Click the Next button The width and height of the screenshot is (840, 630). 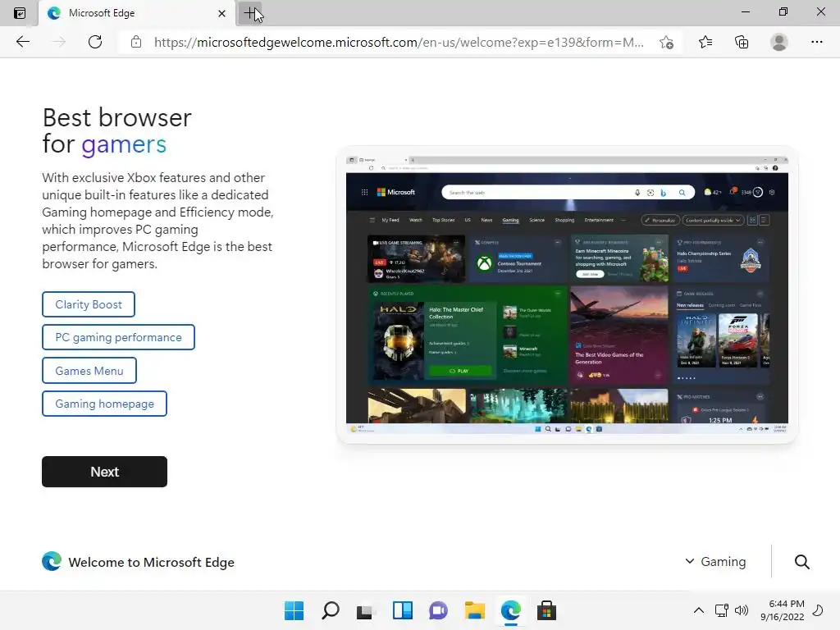(x=104, y=472)
